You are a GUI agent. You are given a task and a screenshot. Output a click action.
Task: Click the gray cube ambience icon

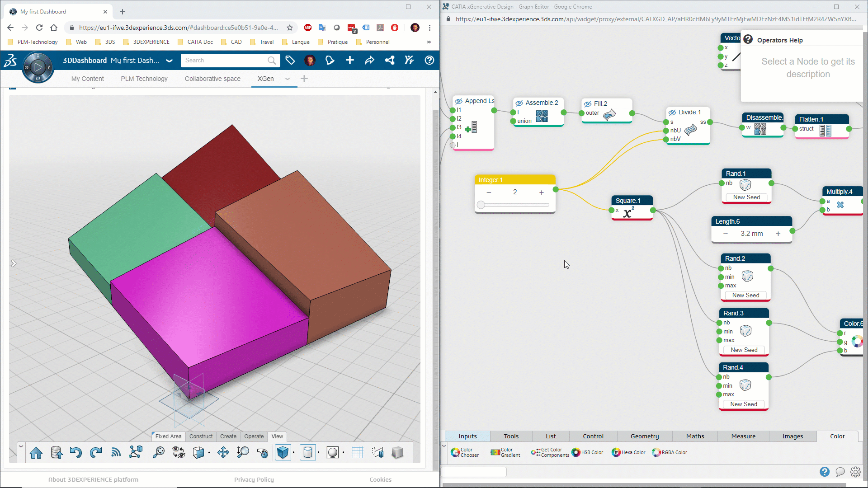coord(397,452)
